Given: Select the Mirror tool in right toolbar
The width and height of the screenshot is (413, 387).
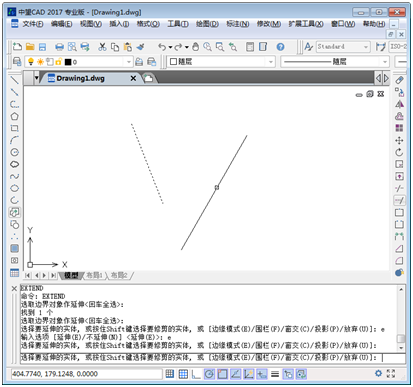Looking at the screenshot, I should coord(399,104).
